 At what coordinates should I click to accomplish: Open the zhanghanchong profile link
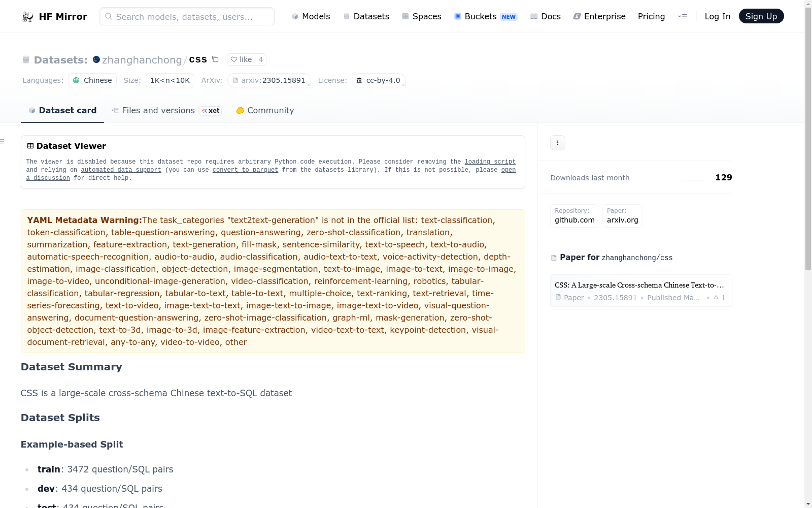click(x=142, y=60)
